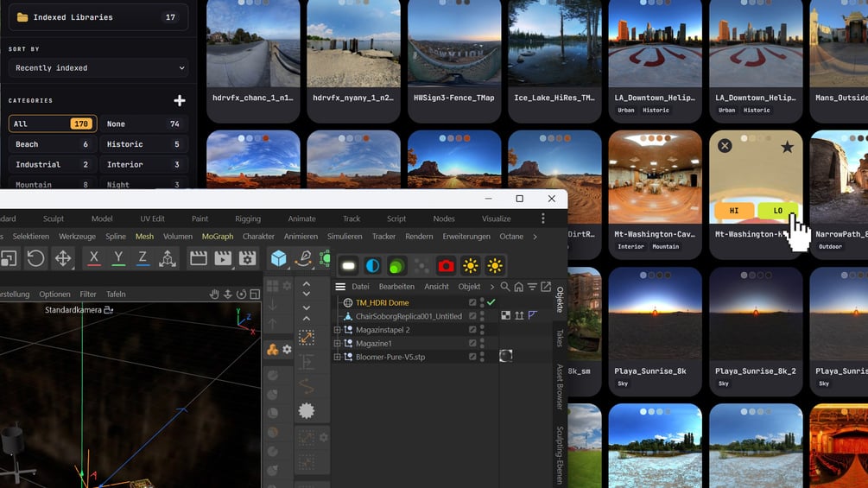Click the coordinate system cube icon

click(x=168, y=258)
